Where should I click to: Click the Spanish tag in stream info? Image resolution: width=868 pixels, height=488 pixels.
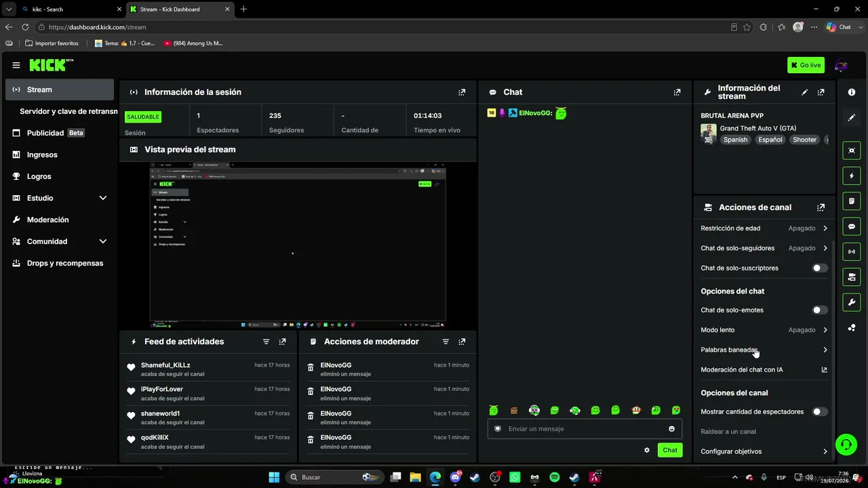pyautogui.click(x=735, y=140)
